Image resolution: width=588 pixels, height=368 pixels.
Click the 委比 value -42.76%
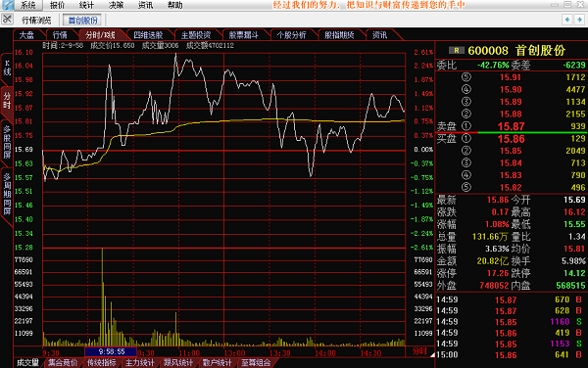tap(493, 66)
